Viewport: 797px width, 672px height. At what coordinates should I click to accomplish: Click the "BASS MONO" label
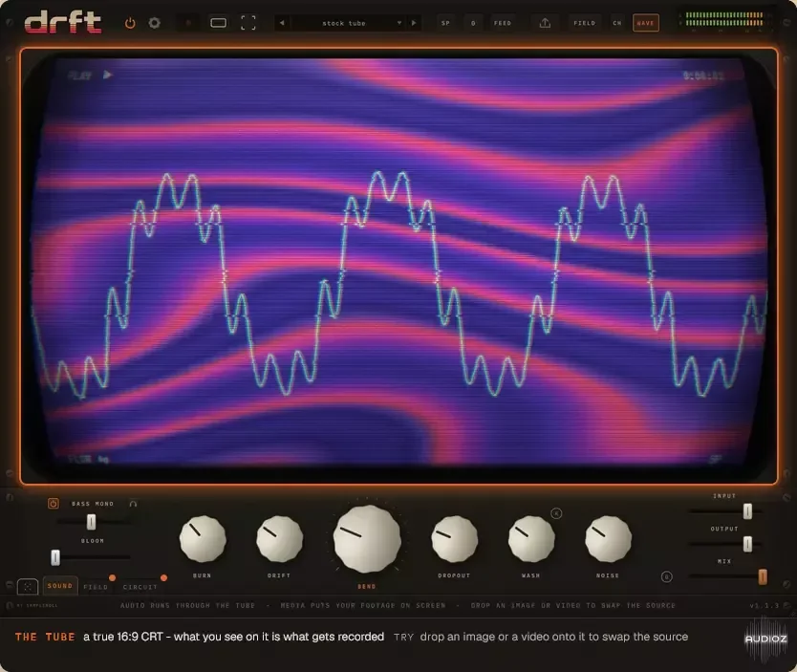[93, 504]
